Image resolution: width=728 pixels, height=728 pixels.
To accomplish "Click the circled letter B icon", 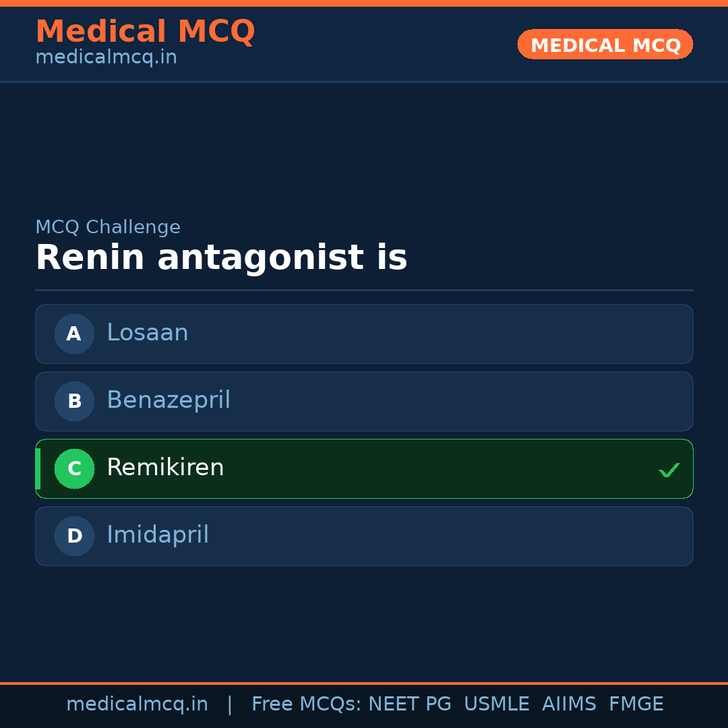I will (74, 401).
